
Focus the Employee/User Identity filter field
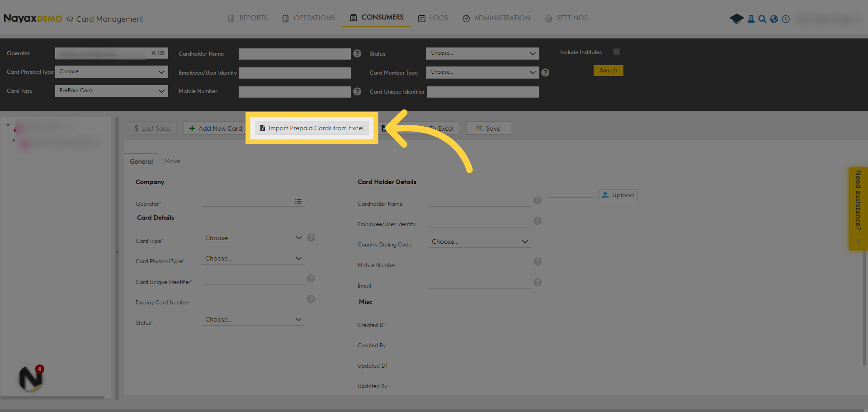[295, 73]
